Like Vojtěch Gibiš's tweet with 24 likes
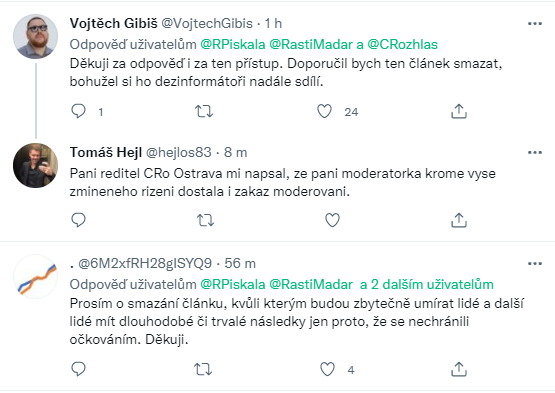The image size is (555, 393). pos(324,111)
